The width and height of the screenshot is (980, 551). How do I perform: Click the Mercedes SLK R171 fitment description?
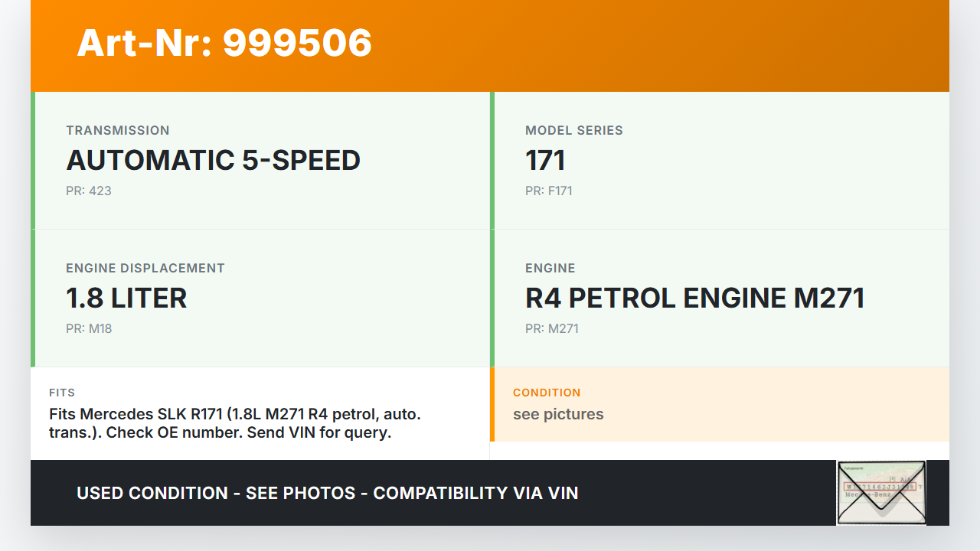[234, 423]
